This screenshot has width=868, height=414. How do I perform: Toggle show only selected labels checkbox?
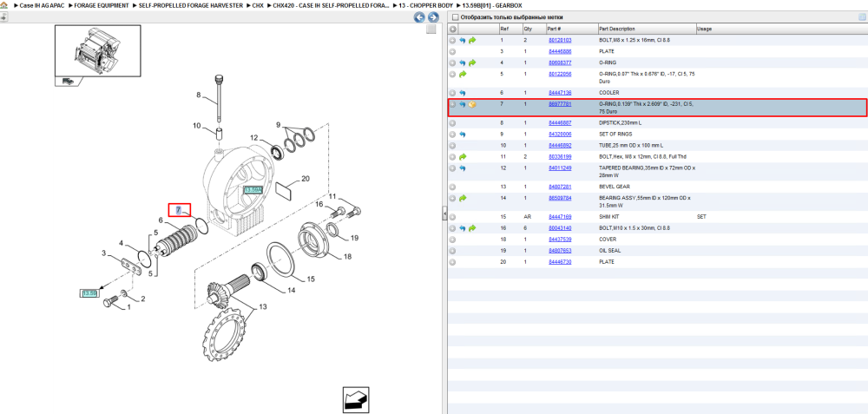coord(456,17)
